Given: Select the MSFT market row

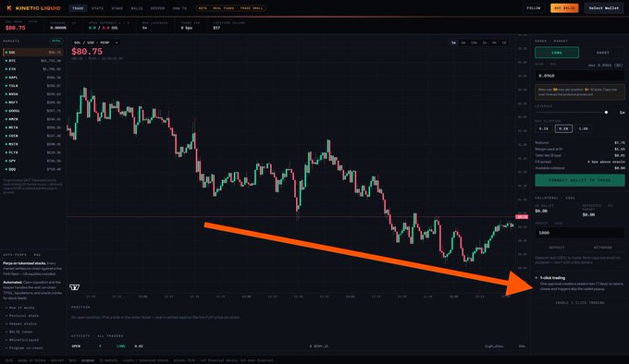Looking at the screenshot, I should coord(33,103).
